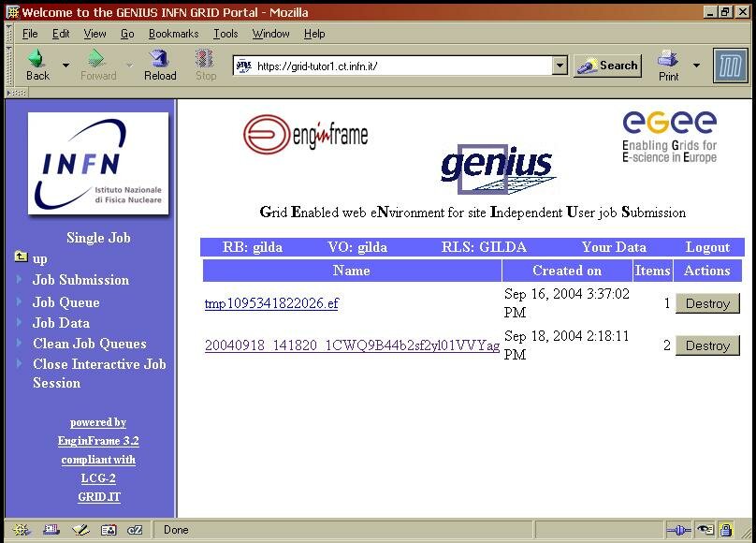Follow the LCG-2 link

pyautogui.click(x=98, y=477)
